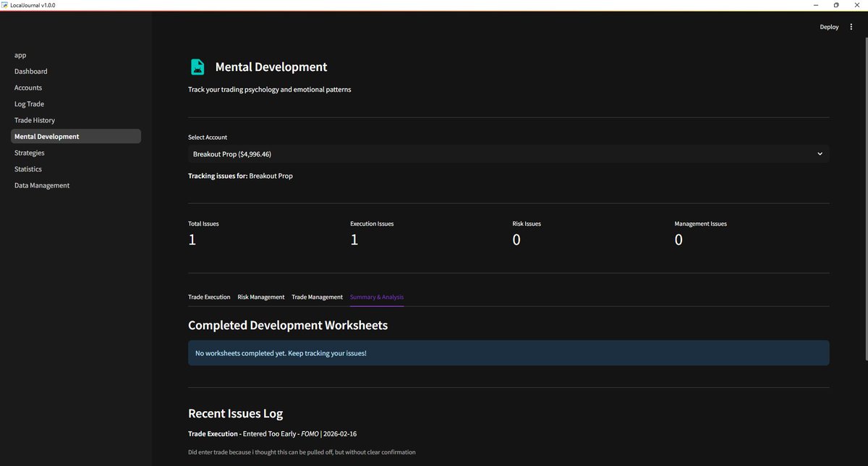The height and width of the screenshot is (466, 868).
Task: Navigate to Log Trade page
Action: coord(29,104)
